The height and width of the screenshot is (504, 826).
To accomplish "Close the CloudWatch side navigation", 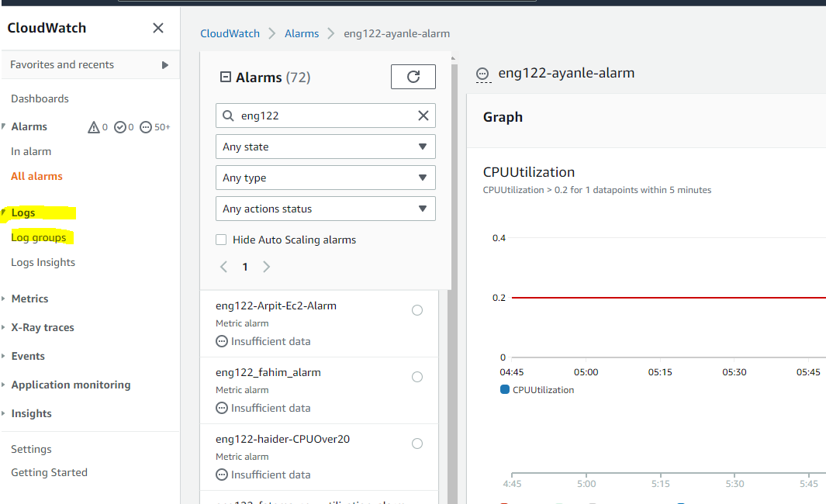I will click(158, 27).
